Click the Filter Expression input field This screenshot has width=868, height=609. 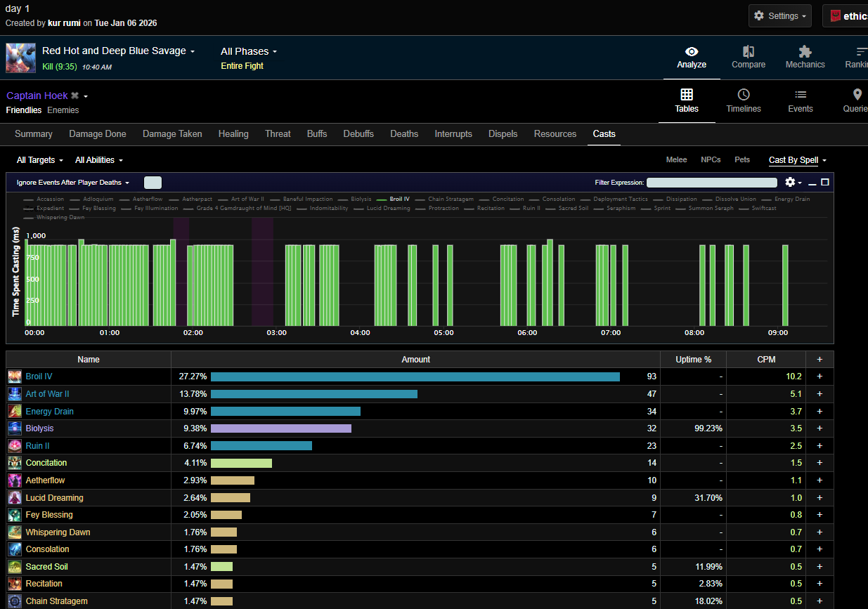pyautogui.click(x=711, y=183)
